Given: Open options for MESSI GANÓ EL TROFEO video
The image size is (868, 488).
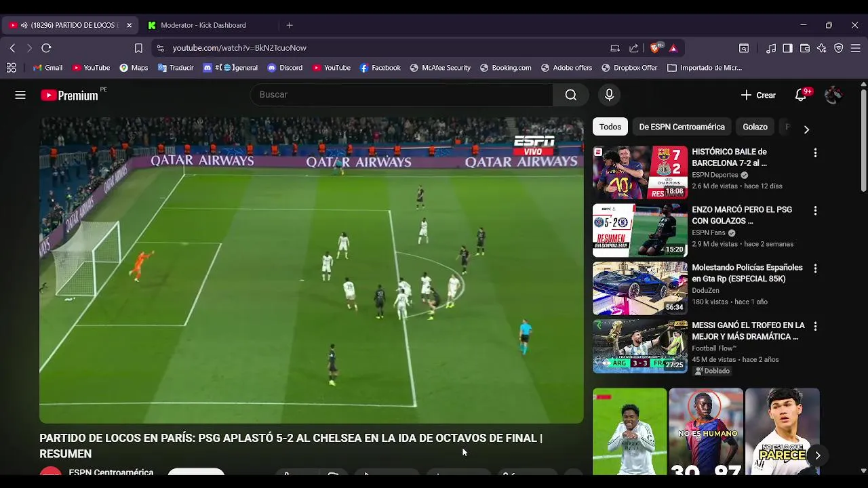Looking at the screenshot, I should [815, 326].
